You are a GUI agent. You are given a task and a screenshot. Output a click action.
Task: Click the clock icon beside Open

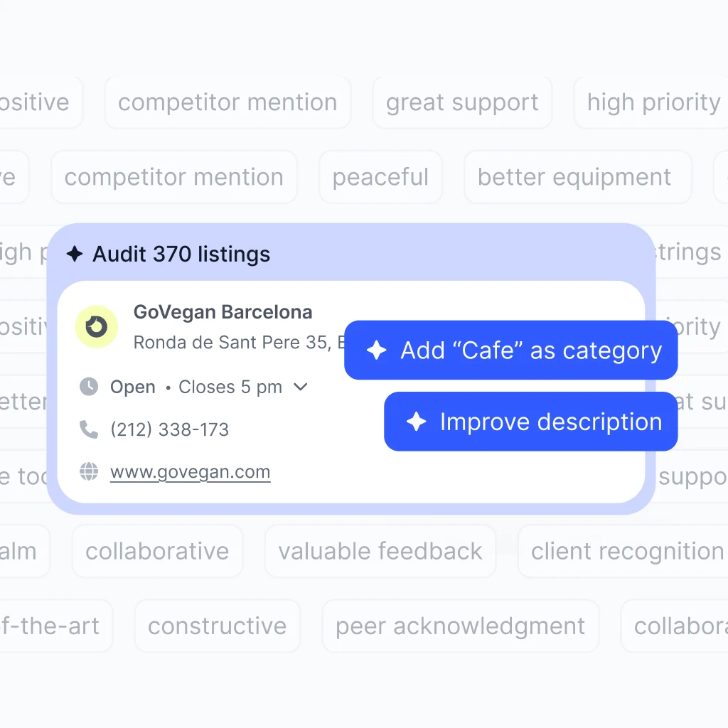[x=89, y=387]
